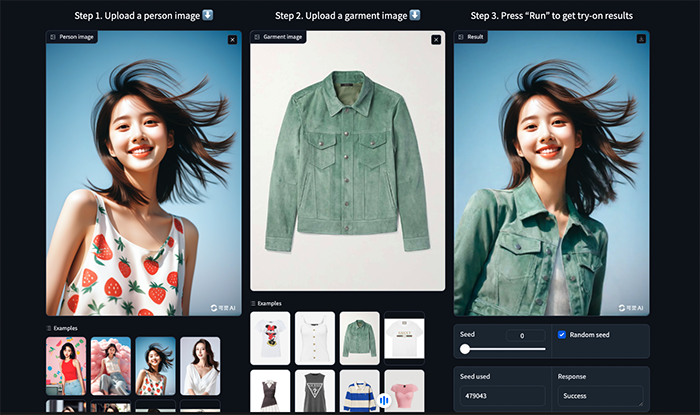Click the Response text field
Image resolution: width=700 pixels, height=415 pixels.
pyautogui.click(x=600, y=395)
